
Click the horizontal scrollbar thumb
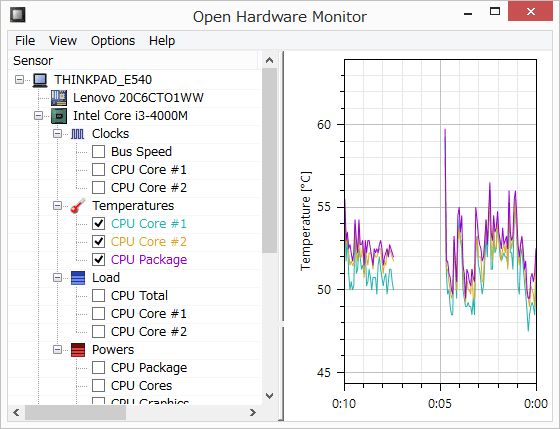[75, 413]
